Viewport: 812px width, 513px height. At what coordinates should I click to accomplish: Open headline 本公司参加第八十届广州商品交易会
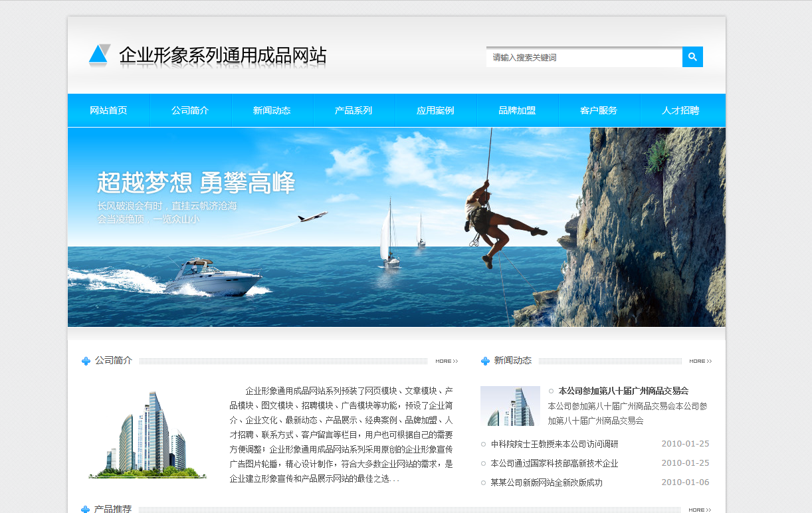623,391
